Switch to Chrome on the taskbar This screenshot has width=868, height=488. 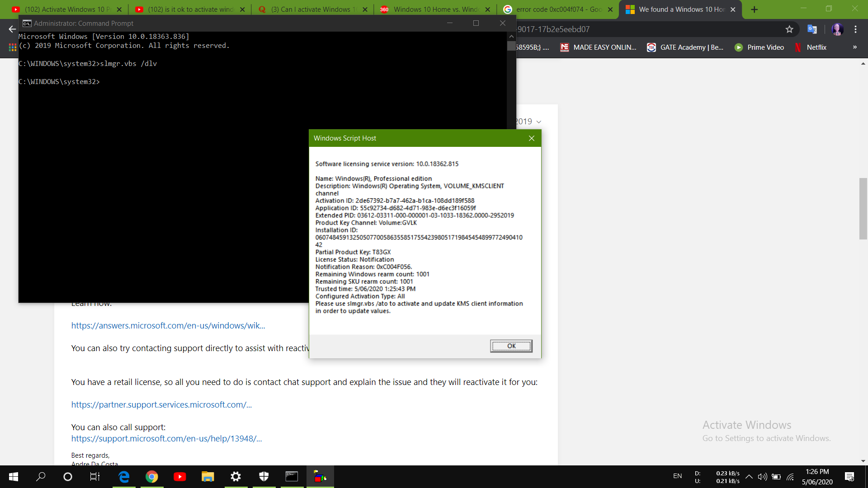[152, 477]
